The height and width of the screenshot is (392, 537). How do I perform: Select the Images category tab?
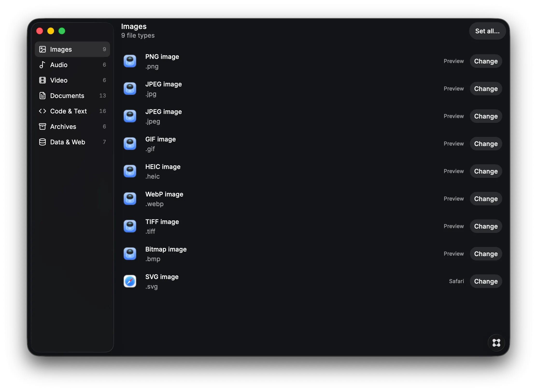[x=72, y=49]
